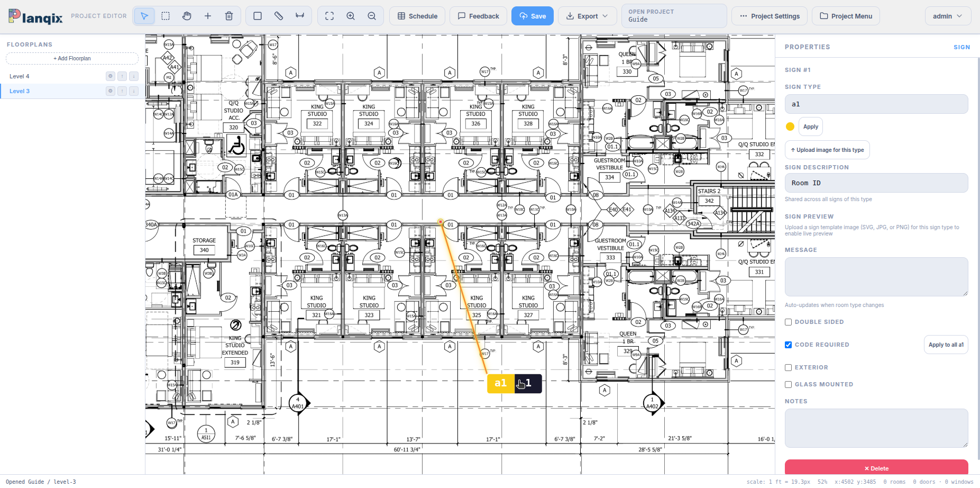Select the rectangle room tool
This screenshot has width=980, height=488.
tap(258, 16)
